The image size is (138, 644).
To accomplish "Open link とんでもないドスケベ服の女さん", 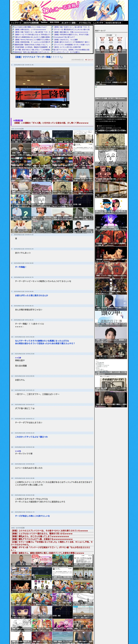I will (42, 533).
